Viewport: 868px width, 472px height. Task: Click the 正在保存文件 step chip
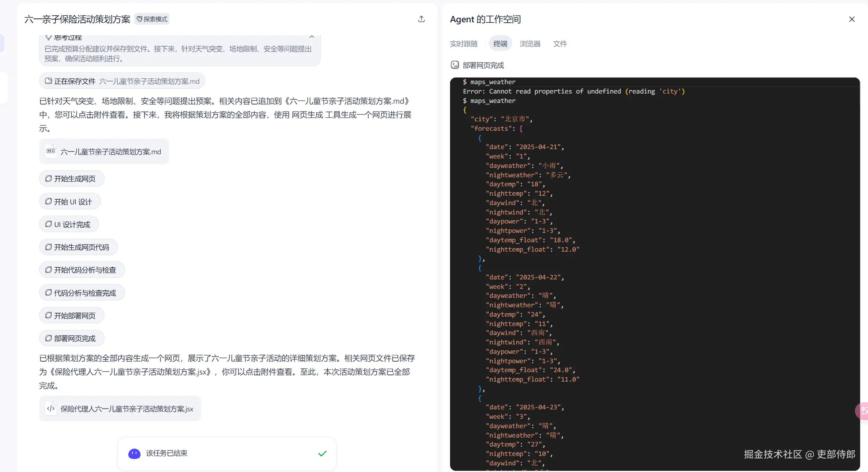pyautogui.click(x=122, y=81)
